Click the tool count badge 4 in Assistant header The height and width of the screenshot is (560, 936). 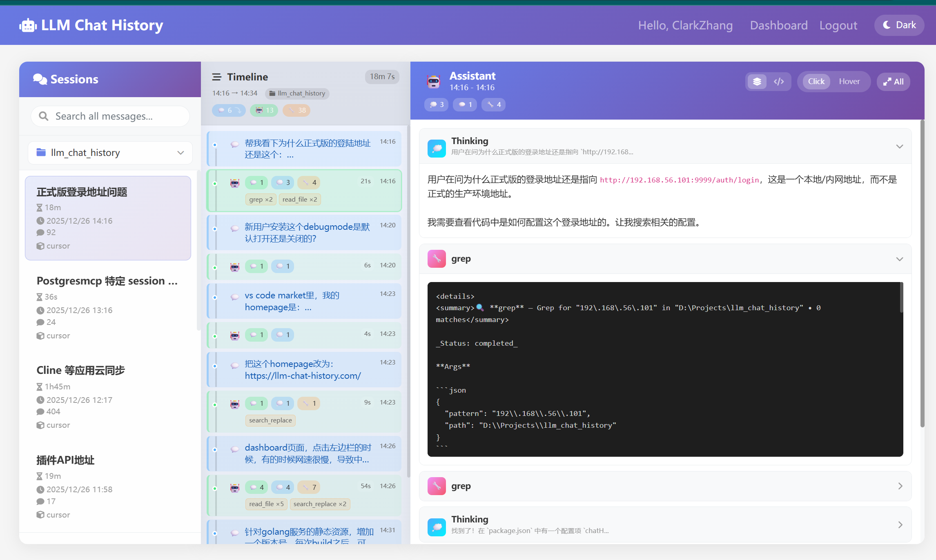pyautogui.click(x=494, y=104)
